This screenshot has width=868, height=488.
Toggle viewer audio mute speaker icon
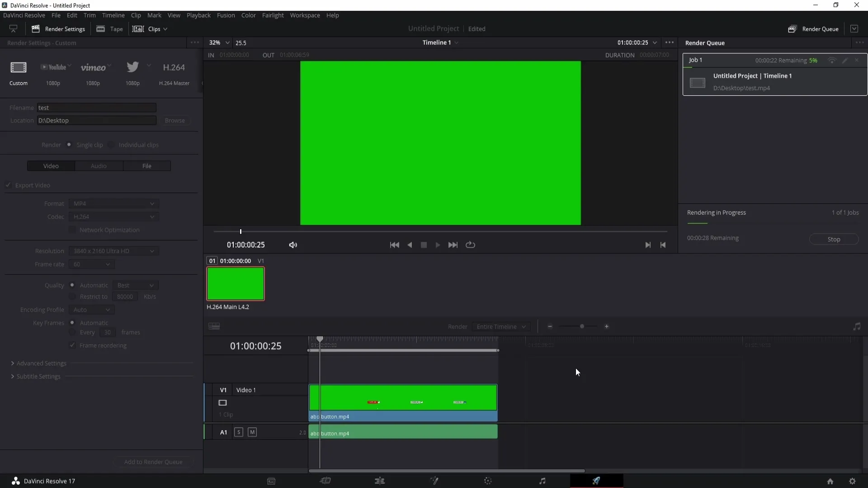click(293, 245)
